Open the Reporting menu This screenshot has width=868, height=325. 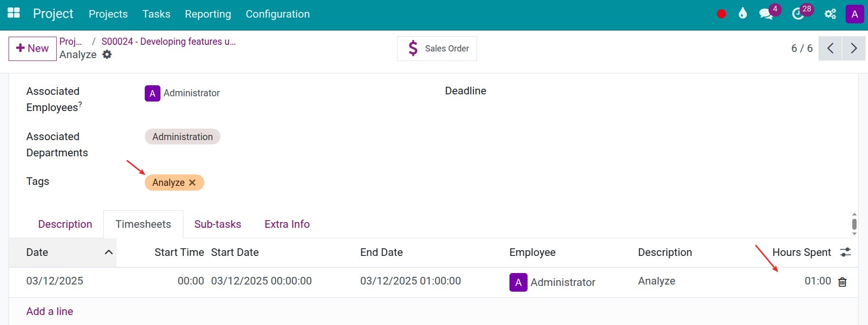[x=208, y=14]
